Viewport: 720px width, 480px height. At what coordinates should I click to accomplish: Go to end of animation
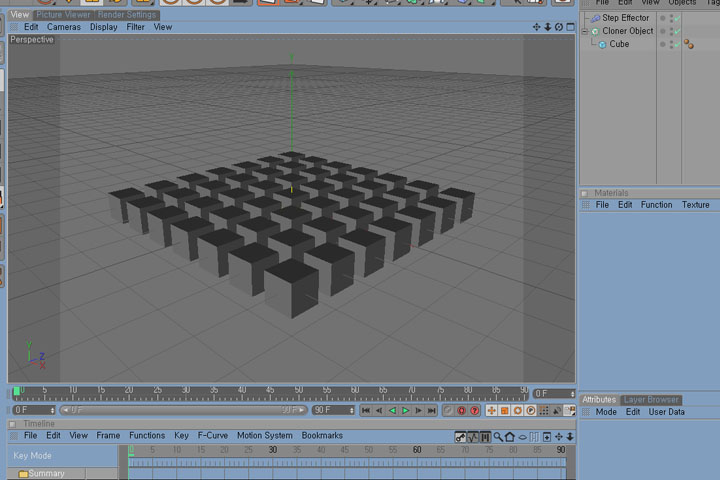click(432, 410)
